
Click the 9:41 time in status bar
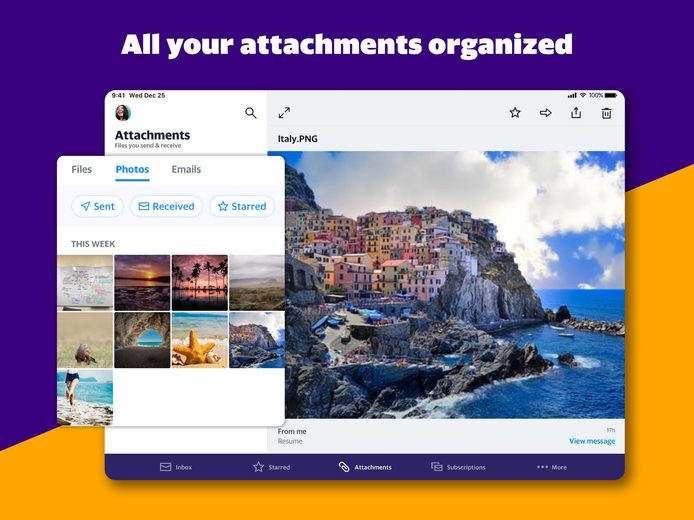pyautogui.click(x=119, y=95)
